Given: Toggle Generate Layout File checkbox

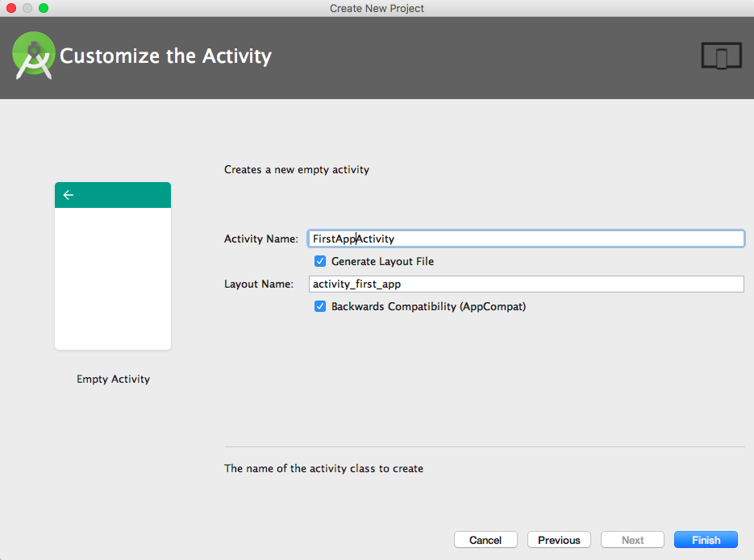Looking at the screenshot, I should (x=320, y=261).
